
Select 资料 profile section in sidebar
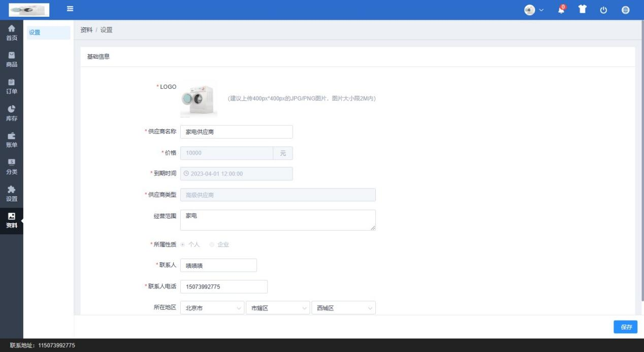(x=12, y=221)
